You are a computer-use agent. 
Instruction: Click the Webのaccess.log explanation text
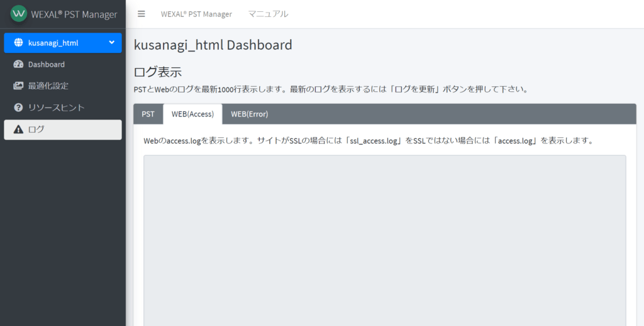[x=369, y=140]
